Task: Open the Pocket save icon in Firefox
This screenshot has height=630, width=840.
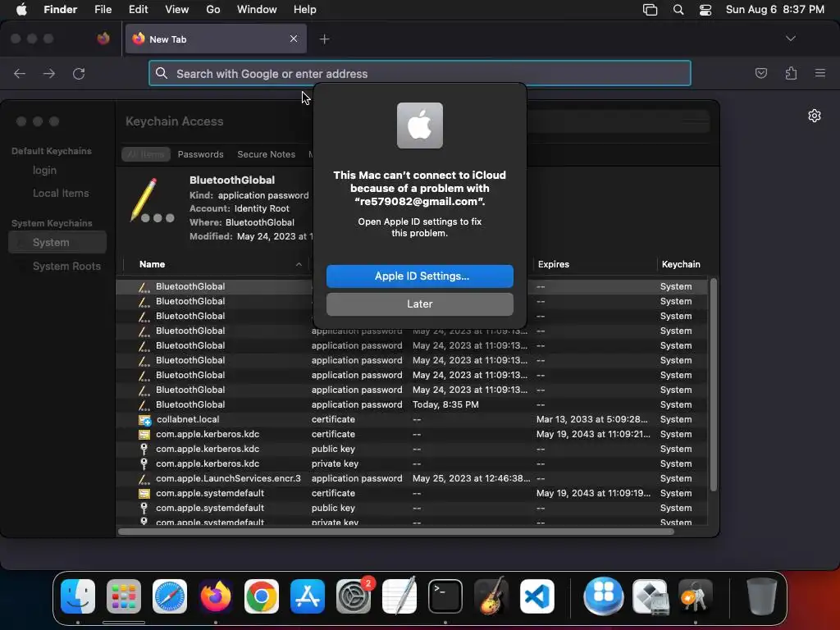Action: [760, 73]
